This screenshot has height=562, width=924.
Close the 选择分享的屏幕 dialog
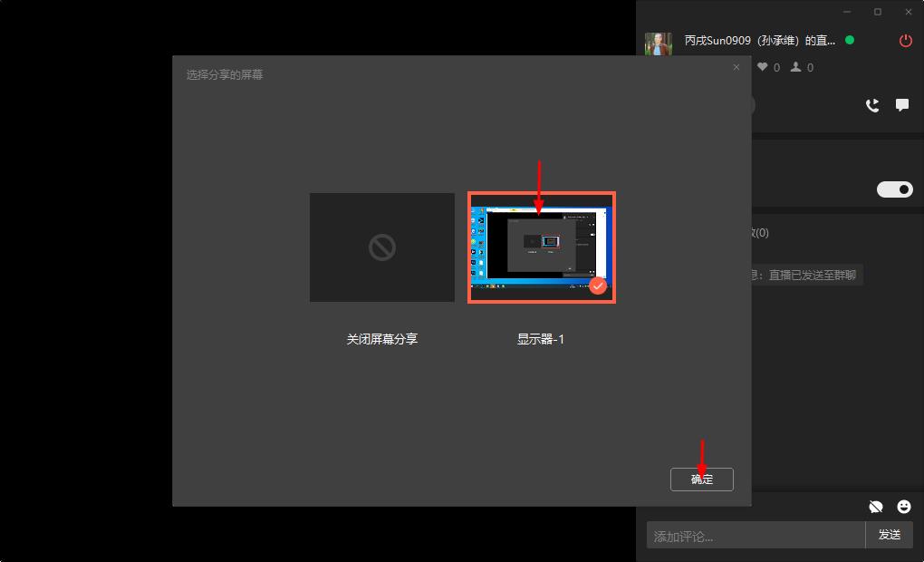(x=736, y=67)
